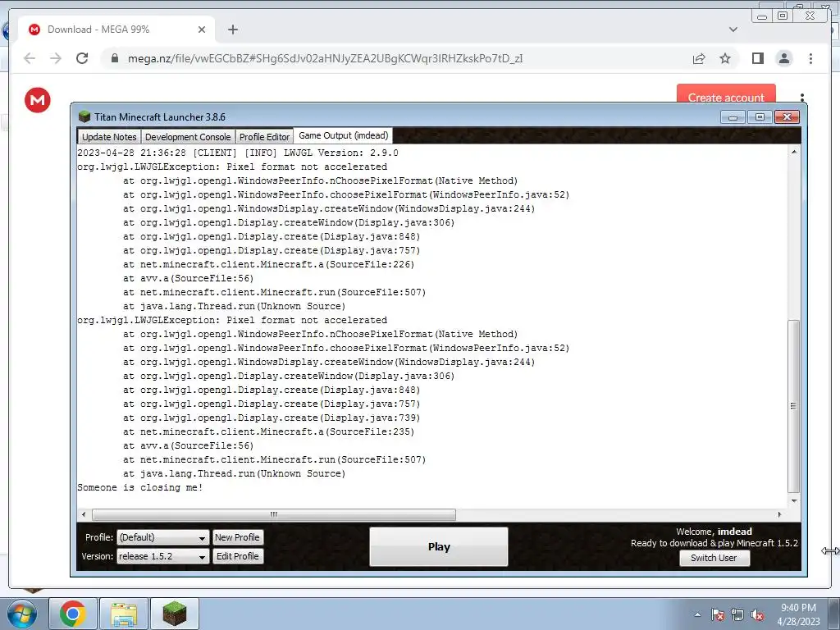The width and height of the screenshot is (840, 630).
Task: Click 'Ready to download & play Minecraft 1.5.2'
Action: point(714,543)
